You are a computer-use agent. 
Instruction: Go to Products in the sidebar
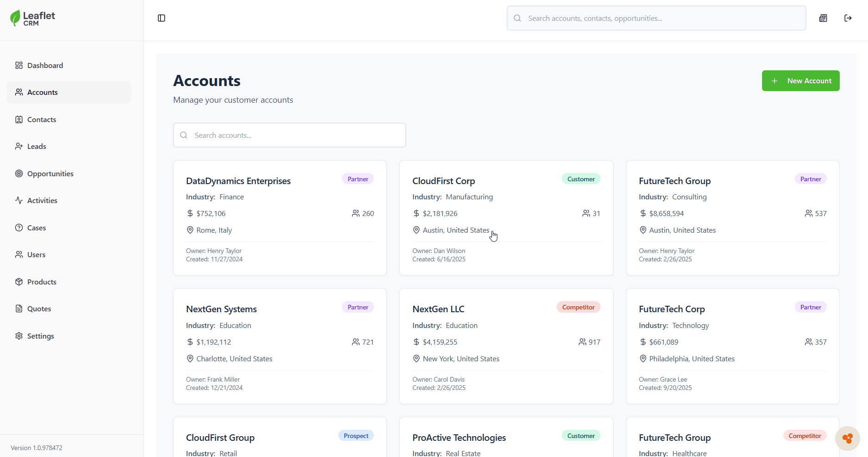click(x=42, y=282)
